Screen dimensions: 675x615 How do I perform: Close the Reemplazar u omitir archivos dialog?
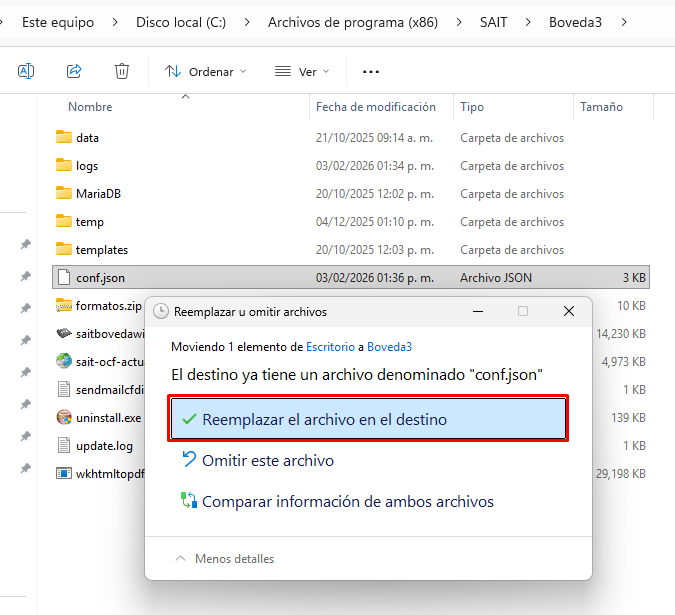tap(569, 312)
